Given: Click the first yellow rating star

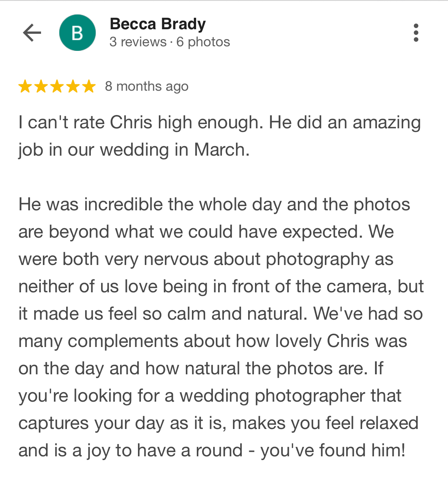Looking at the screenshot, I should pos(25,87).
